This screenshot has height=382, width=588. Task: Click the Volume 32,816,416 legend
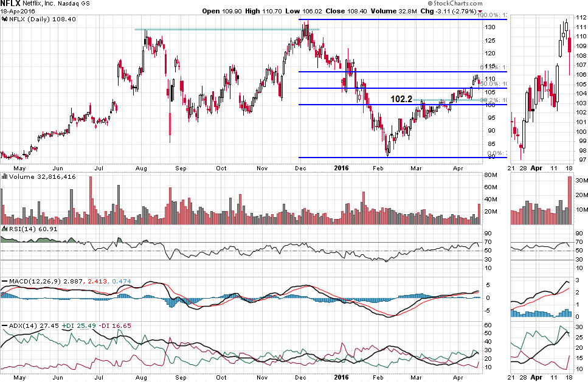[43, 177]
